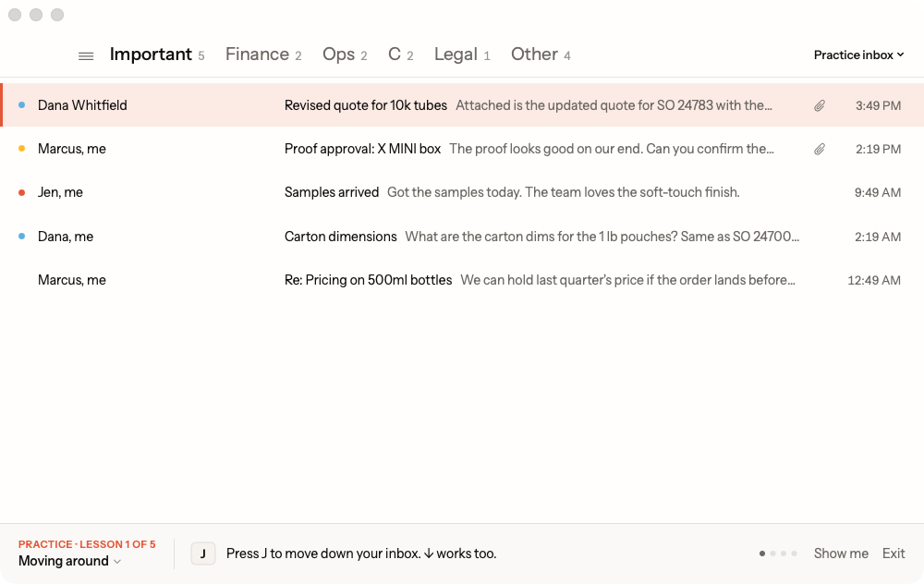Click yellow dot beside Proof approval email
The width and height of the screenshot is (924, 584).
(x=22, y=149)
